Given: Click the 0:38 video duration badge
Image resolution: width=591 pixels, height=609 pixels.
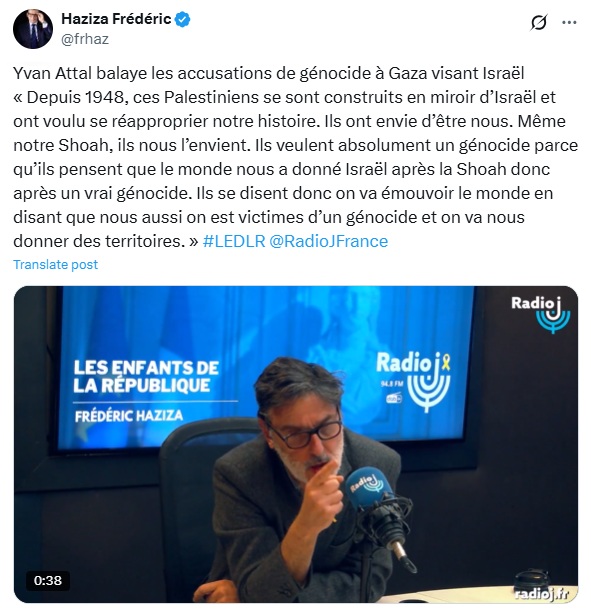Looking at the screenshot, I should (48, 581).
